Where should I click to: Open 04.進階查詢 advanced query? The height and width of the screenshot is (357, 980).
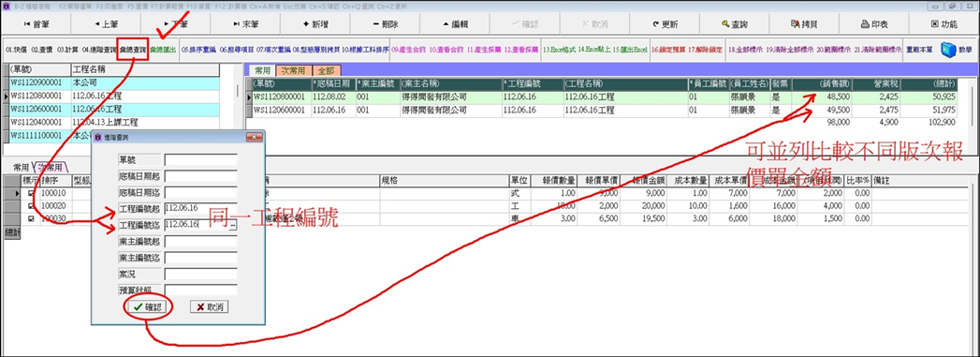[99, 50]
